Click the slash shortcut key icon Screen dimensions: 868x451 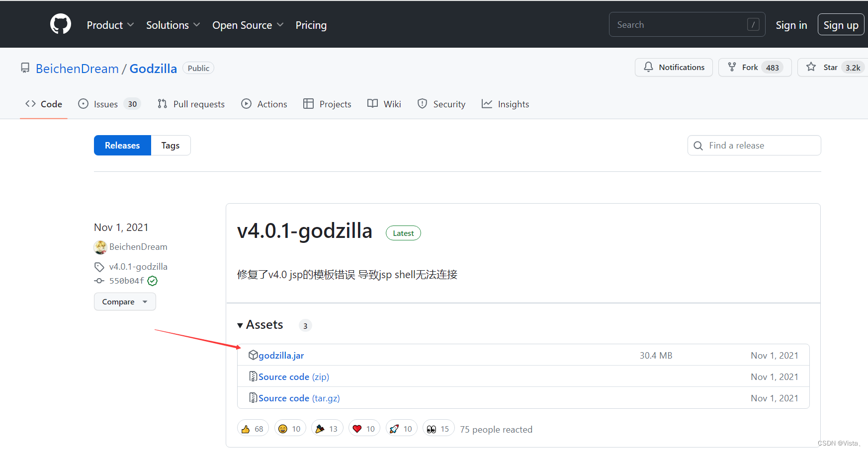753,24
